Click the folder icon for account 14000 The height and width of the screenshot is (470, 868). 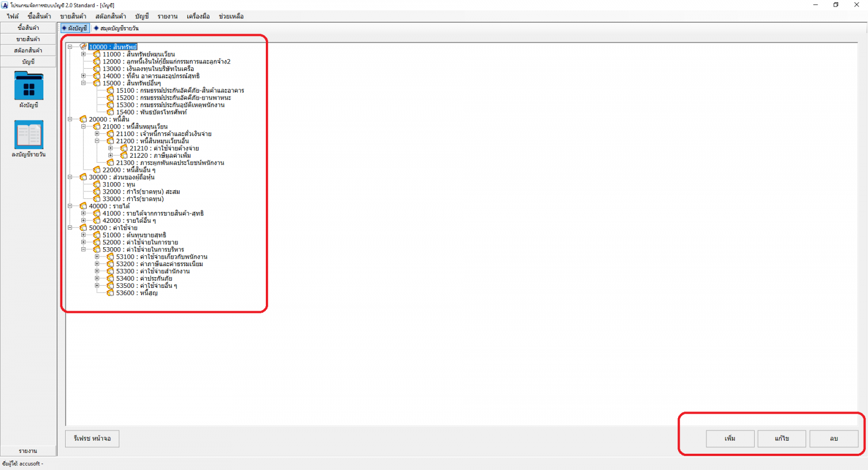[97, 76]
